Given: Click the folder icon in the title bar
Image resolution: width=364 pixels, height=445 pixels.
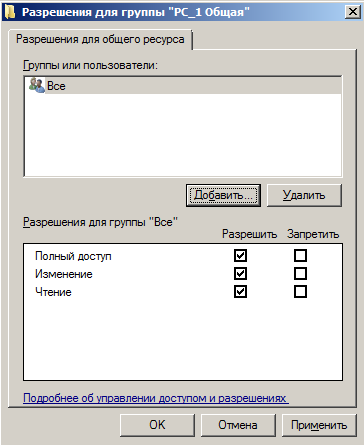Looking at the screenshot, I should (10, 12).
